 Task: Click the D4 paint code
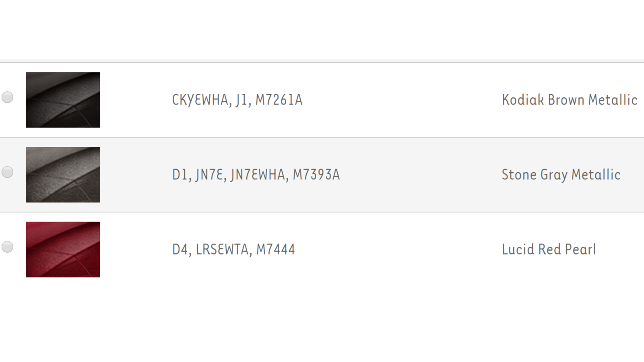[180, 249]
